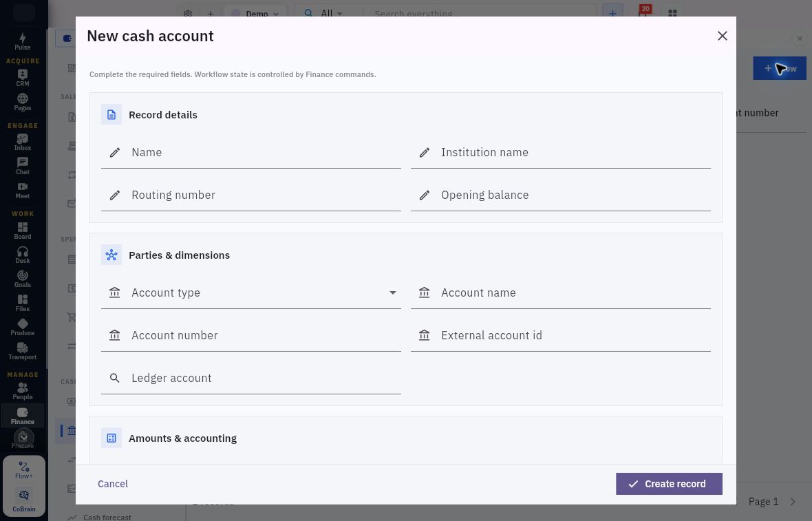Go to Pages in sidebar
The height and width of the screenshot is (521, 812).
point(22,102)
